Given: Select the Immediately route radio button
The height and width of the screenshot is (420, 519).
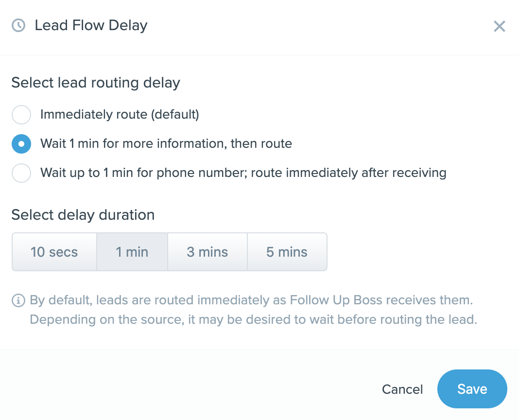Looking at the screenshot, I should (x=21, y=115).
